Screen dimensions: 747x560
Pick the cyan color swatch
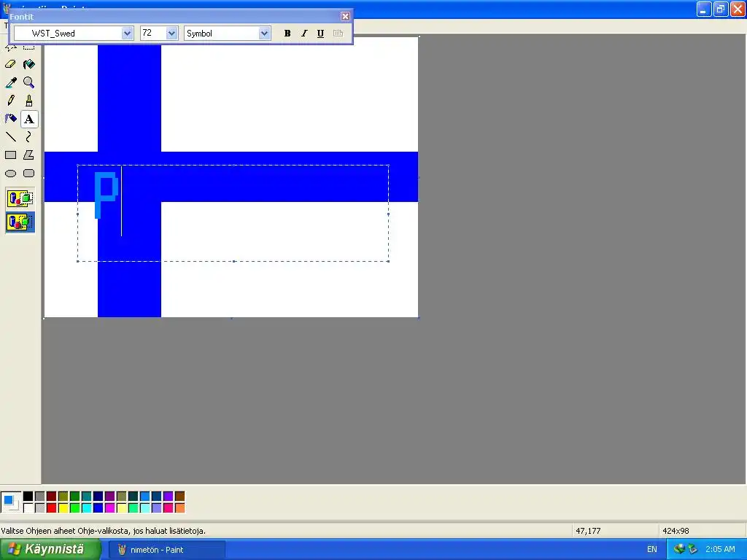pos(86,508)
